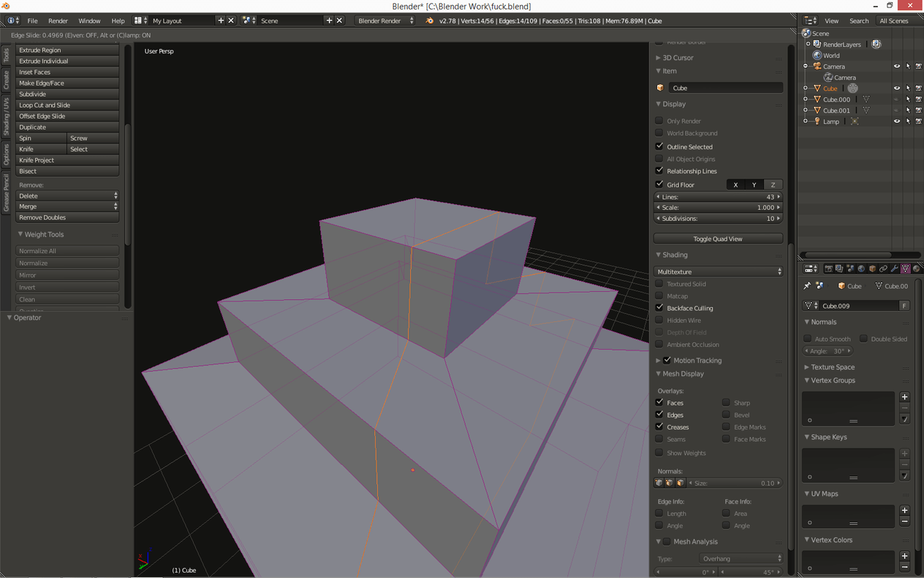
Task: Enable the Auto Smooth checkbox
Action: tap(808, 339)
